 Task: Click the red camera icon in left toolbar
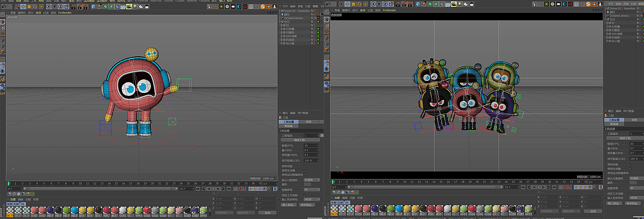pyautogui.click(x=245, y=7)
